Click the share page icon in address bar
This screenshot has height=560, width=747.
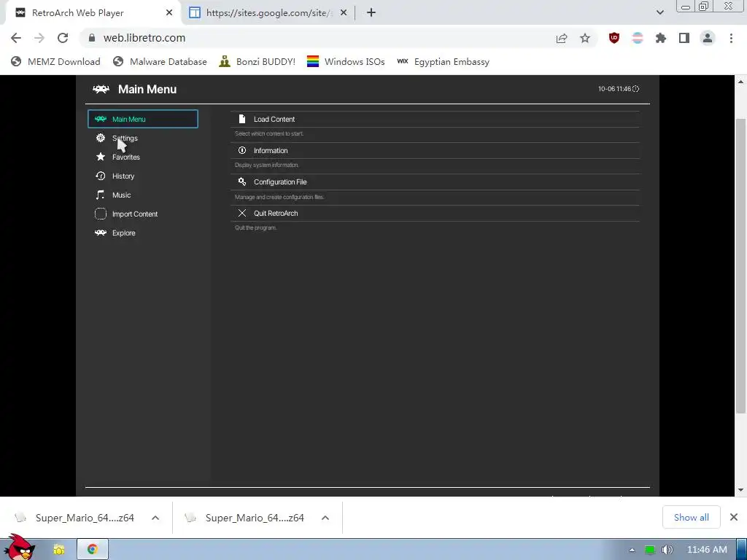pos(562,38)
